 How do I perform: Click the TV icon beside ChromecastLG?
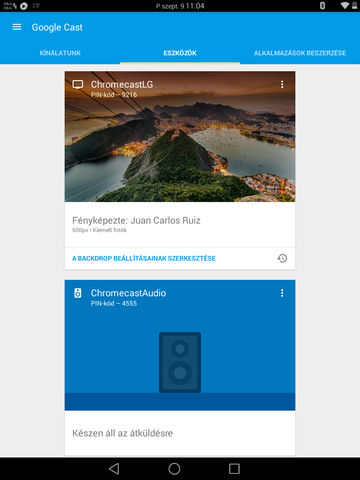pos(78,84)
